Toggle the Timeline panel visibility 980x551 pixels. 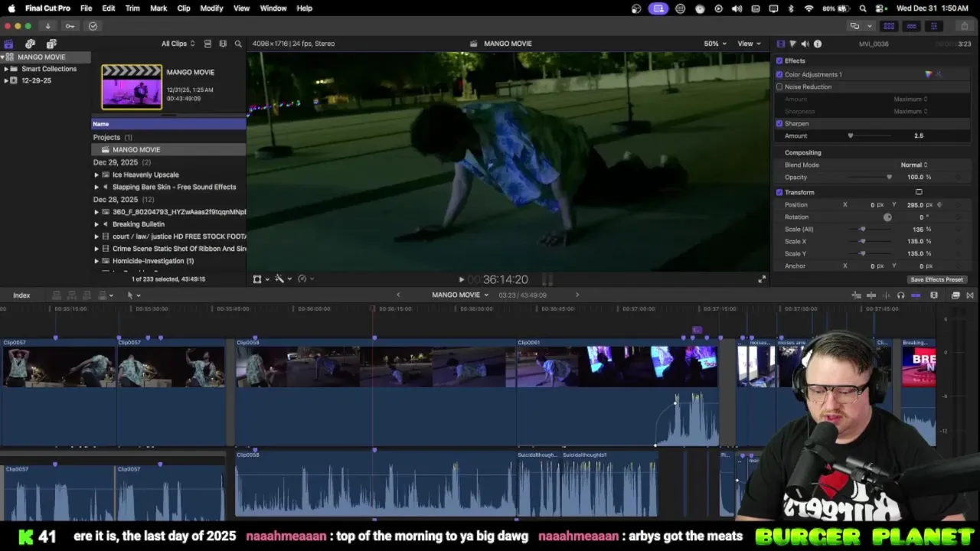911,26
